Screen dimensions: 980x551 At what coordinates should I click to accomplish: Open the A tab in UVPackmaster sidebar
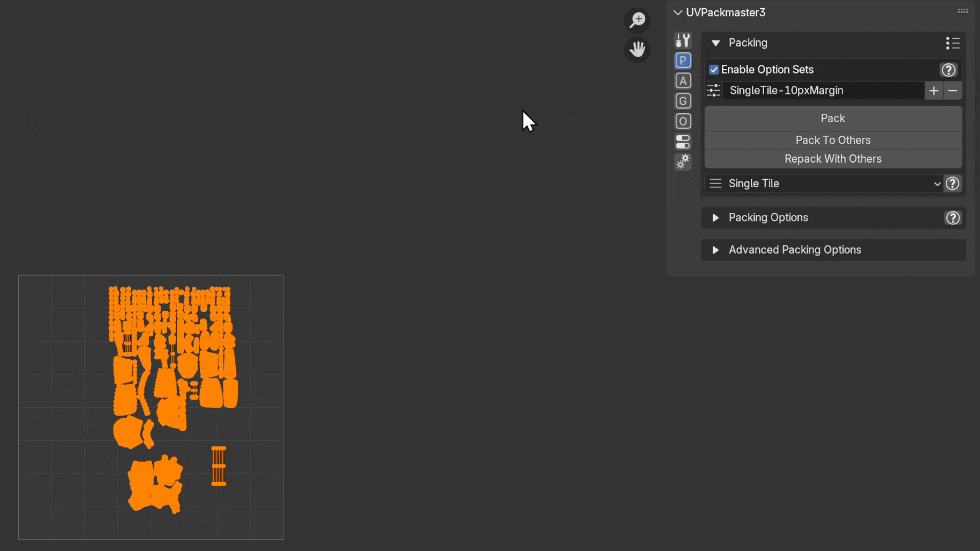pyautogui.click(x=683, y=80)
